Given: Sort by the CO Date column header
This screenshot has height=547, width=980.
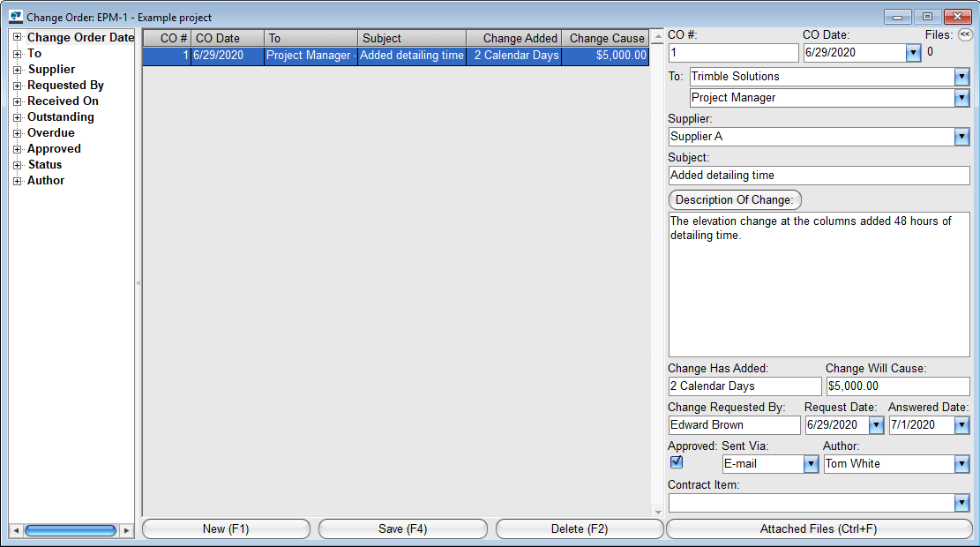Looking at the screenshot, I should click(228, 38).
